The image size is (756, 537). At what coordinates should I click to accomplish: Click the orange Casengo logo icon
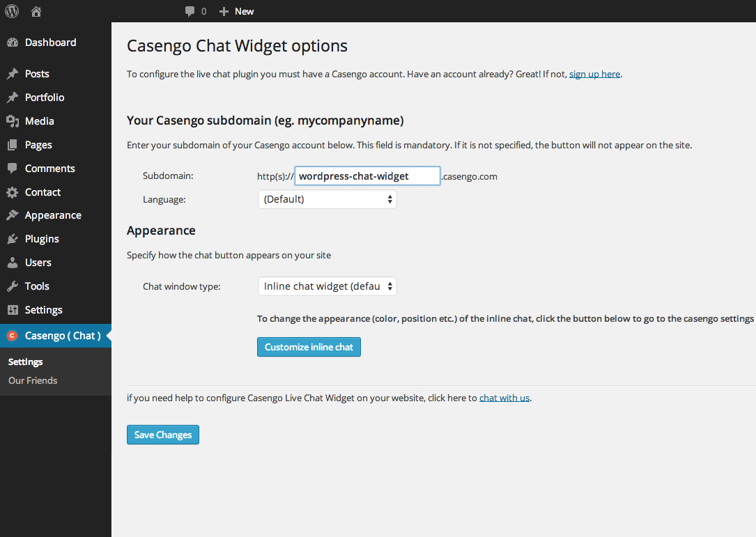tap(13, 336)
